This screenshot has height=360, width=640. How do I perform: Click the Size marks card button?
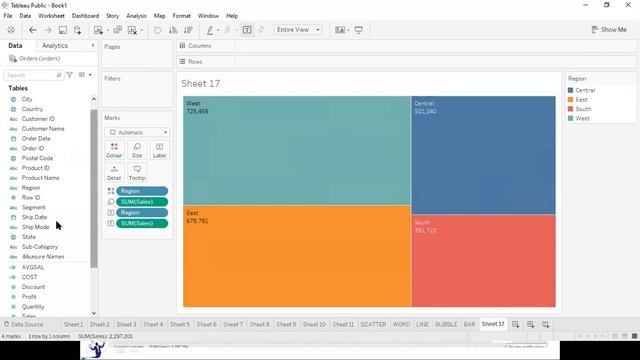(x=137, y=150)
